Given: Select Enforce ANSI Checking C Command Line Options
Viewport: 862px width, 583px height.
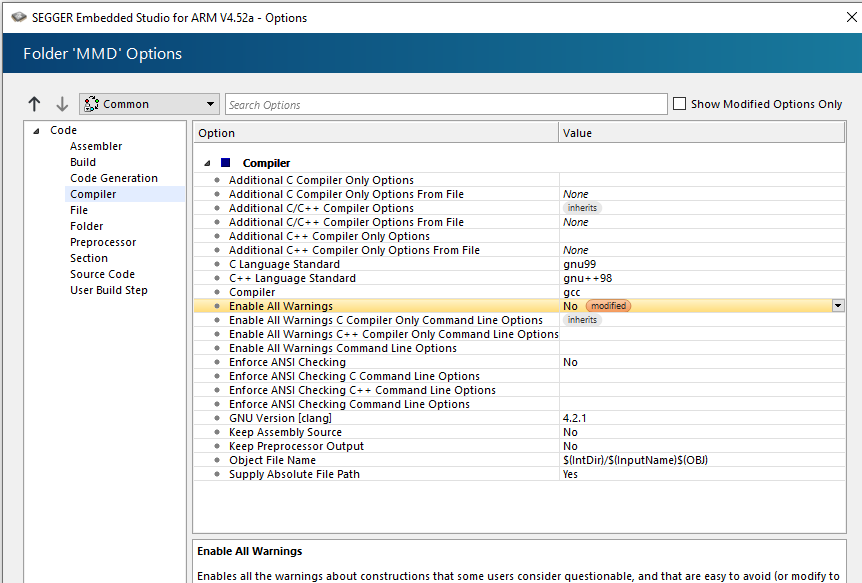Looking at the screenshot, I should click(x=519, y=376).
